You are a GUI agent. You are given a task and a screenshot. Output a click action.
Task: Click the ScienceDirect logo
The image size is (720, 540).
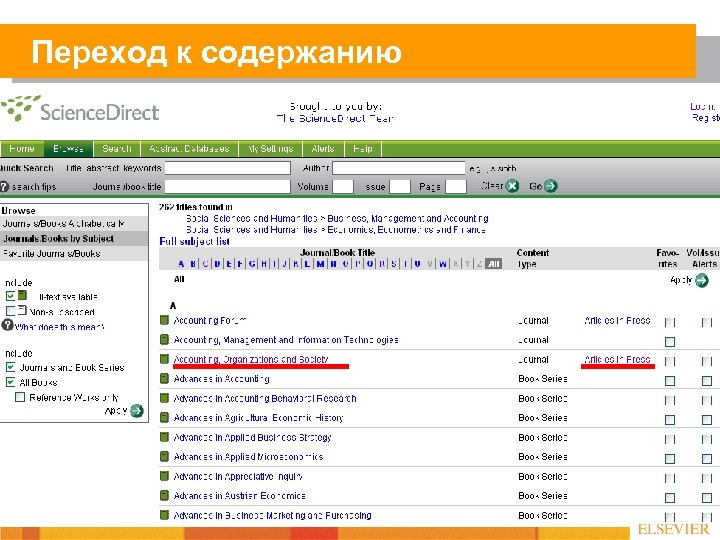coord(80,109)
